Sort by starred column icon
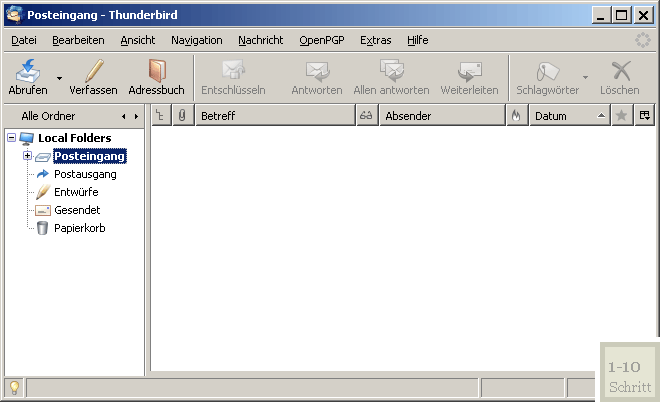 click(x=621, y=115)
